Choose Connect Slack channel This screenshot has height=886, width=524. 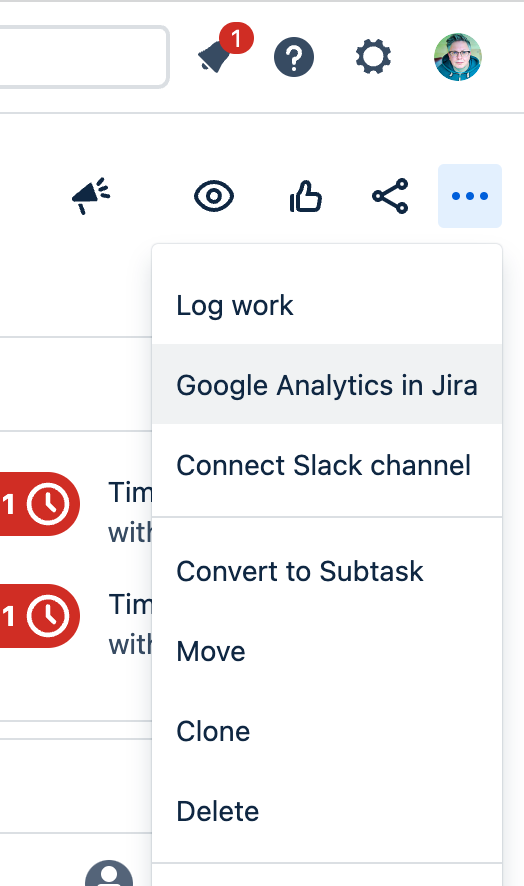pos(327,465)
